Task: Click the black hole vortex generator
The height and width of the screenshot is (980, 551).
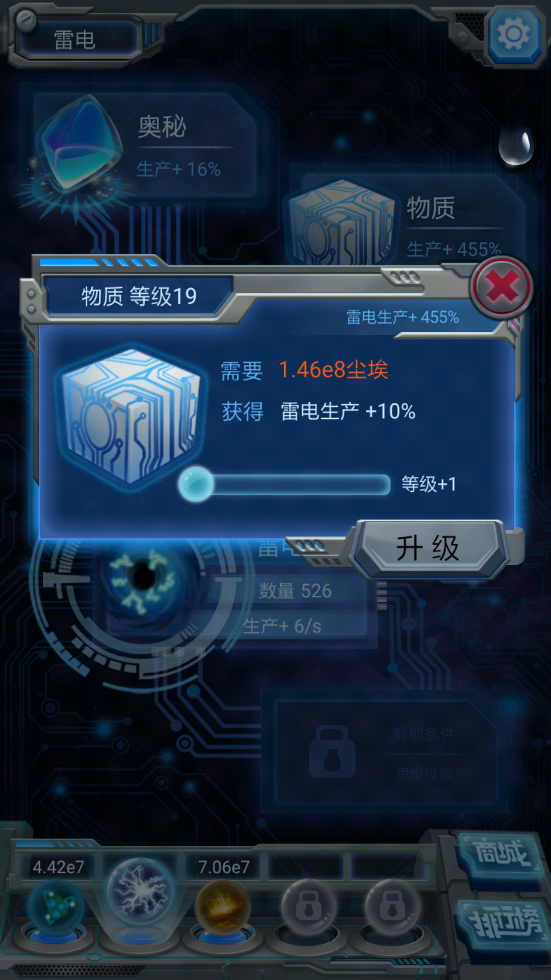Action: pyautogui.click(x=144, y=579)
